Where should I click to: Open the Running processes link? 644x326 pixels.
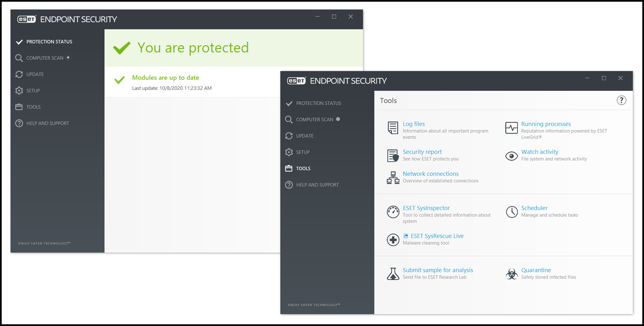[x=546, y=124]
